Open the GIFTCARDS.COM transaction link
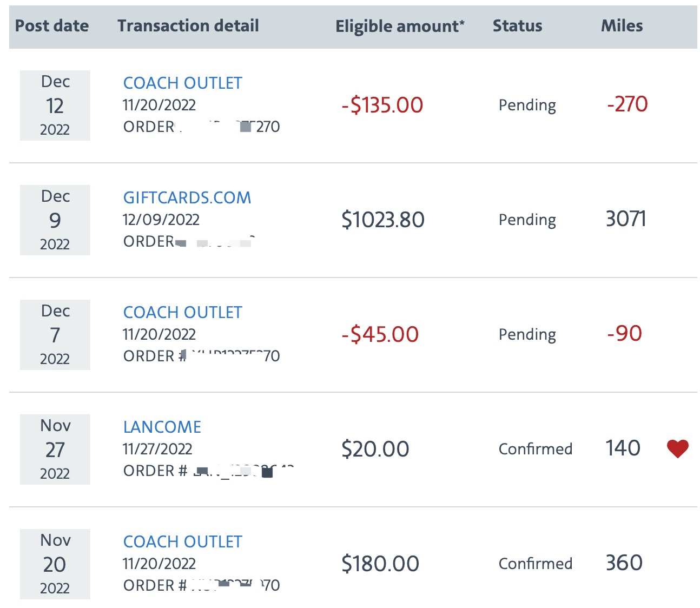This screenshot has width=700, height=608. coord(187,197)
